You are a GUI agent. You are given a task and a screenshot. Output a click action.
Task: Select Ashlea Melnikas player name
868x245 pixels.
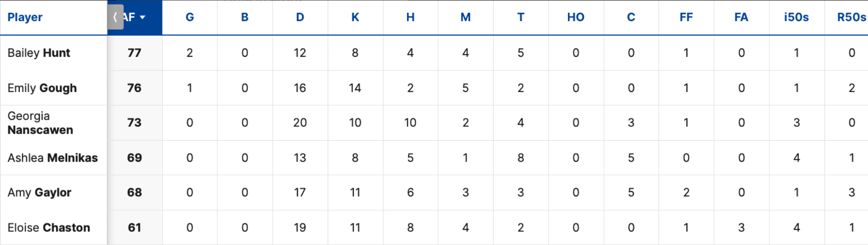[53, 158]
